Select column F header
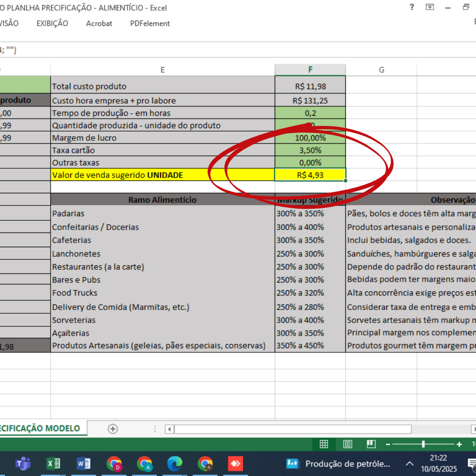 click(310, 70)
